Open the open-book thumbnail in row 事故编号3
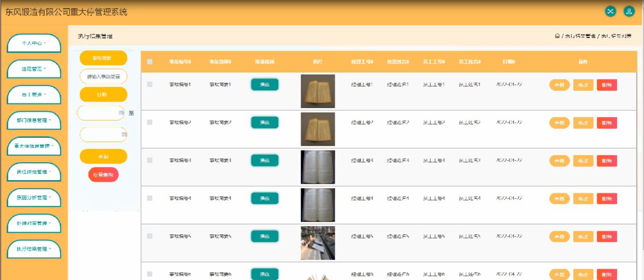This screenshot has width=644, height=280. [x=318, y=167]
